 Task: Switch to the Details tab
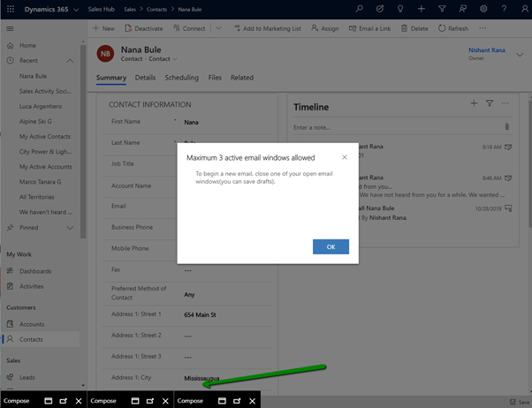(145, 78)
